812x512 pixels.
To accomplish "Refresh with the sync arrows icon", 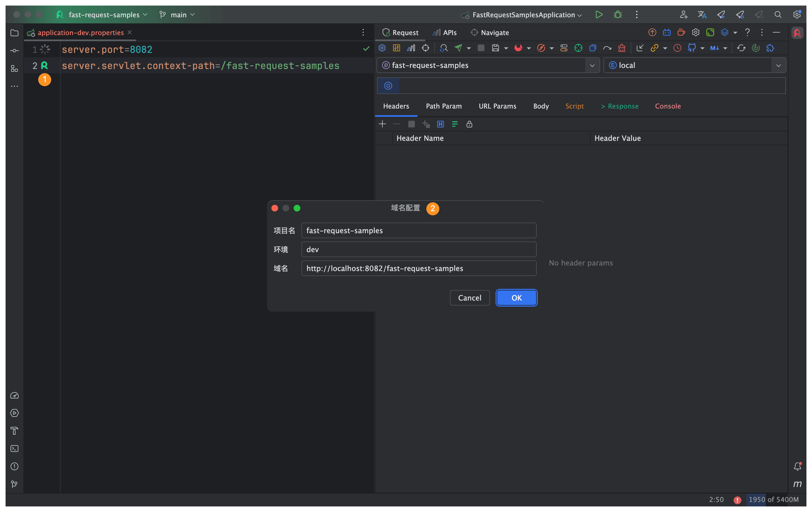I will pos(741,48).
